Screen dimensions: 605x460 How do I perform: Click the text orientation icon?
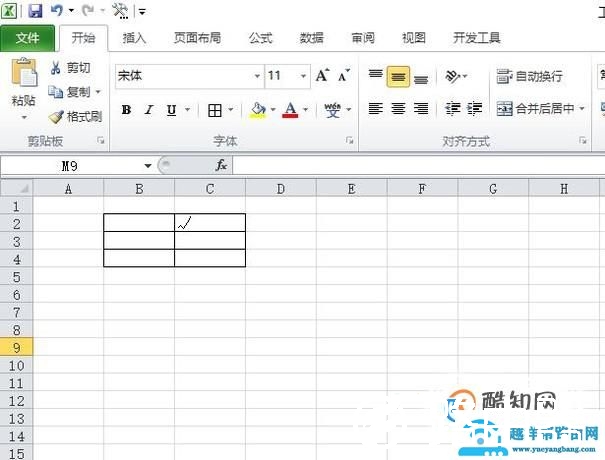click(453, 76)
